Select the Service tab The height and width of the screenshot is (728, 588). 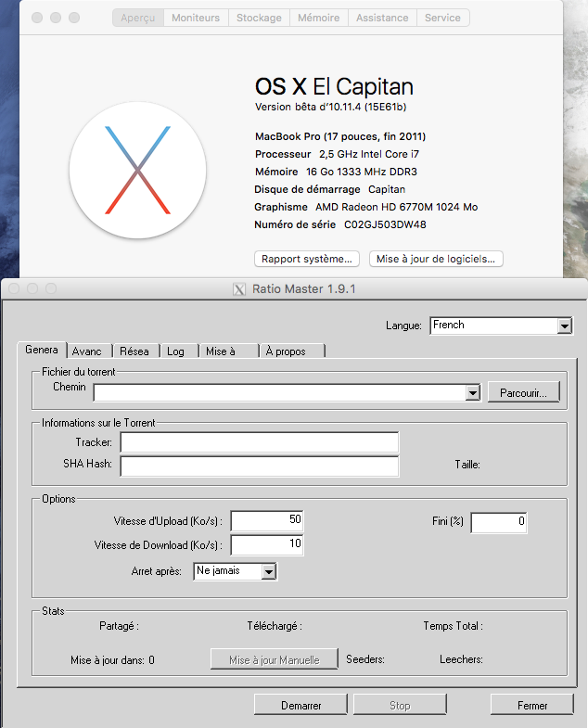coord(442,18)
